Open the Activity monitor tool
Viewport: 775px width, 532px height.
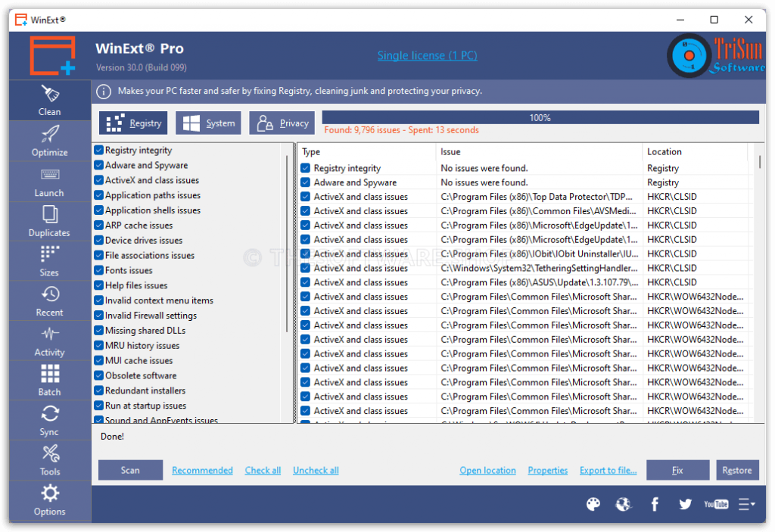coord(48,341)
